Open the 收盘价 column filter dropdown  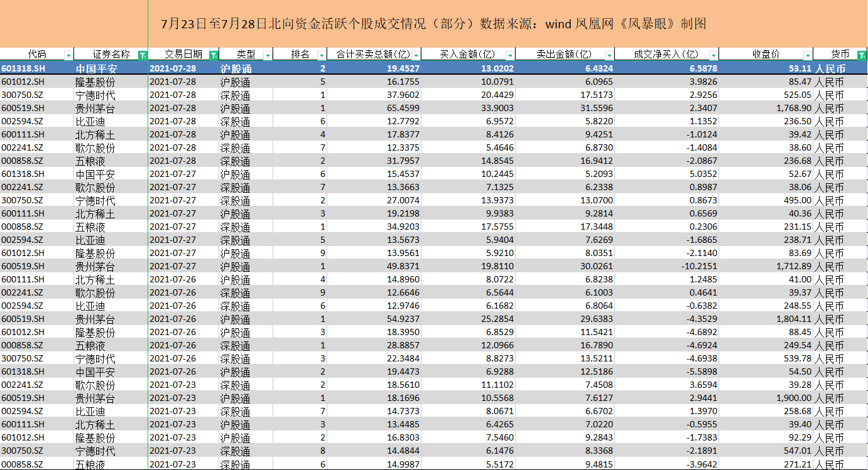coord(807,55)
